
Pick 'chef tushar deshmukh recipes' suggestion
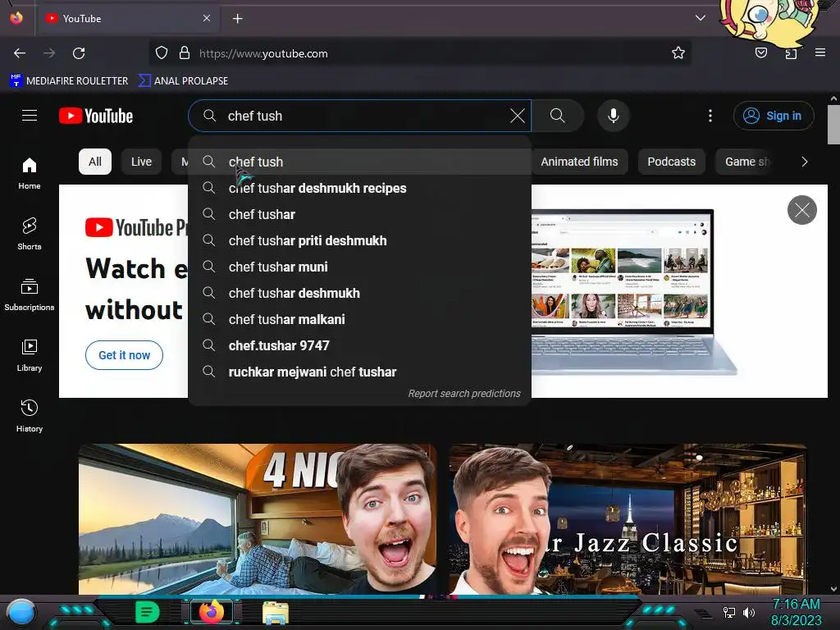pyautogui.click(x=359, y=188)
